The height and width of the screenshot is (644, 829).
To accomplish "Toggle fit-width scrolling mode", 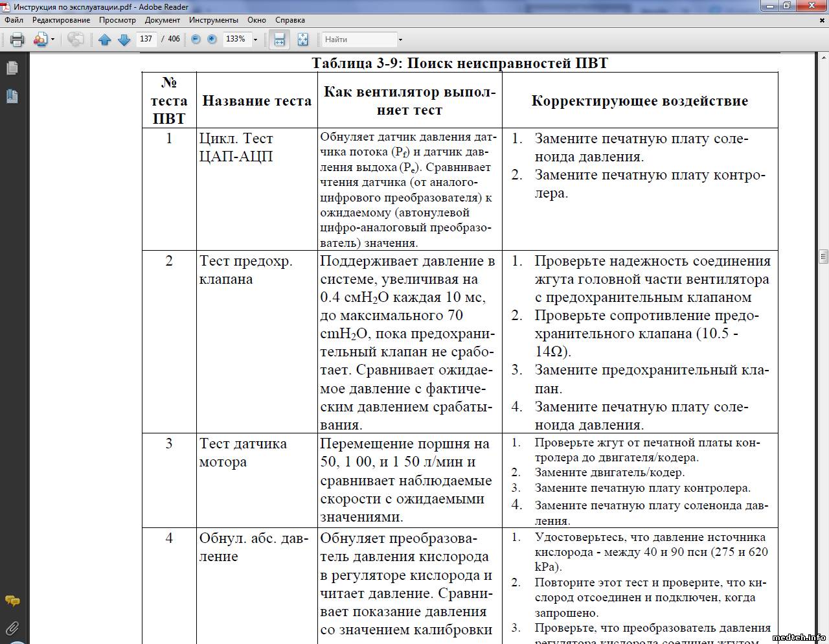I will click(279, 40).
